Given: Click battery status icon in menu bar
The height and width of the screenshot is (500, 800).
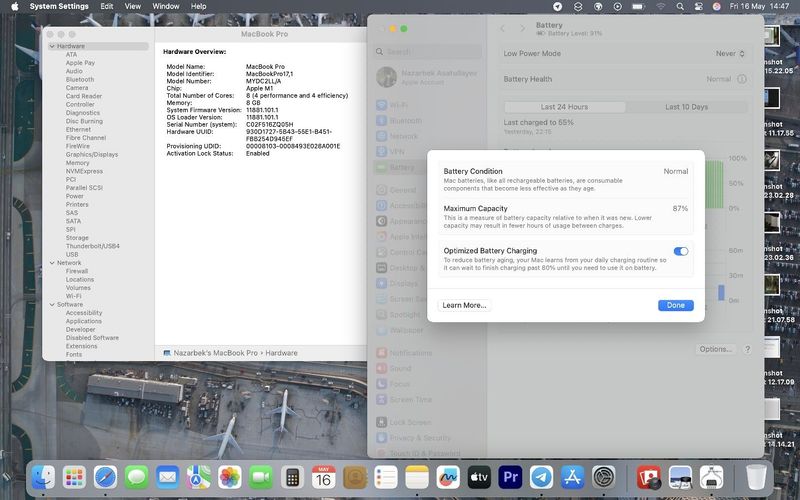Looking at the screenshot, I should (x=638, y=7).
